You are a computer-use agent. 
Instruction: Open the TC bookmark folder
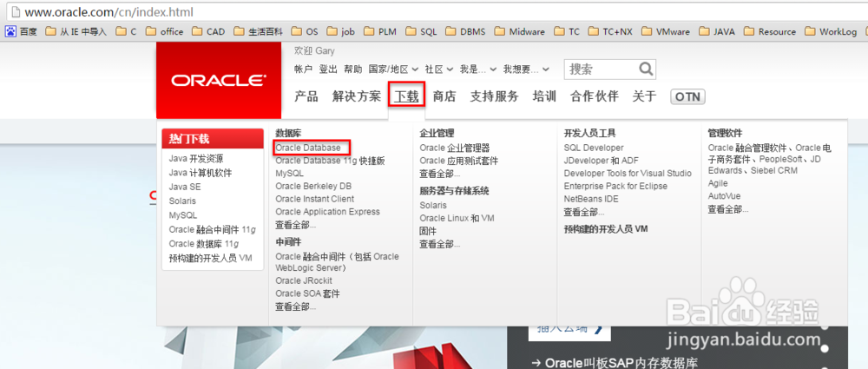pyautogui.click(x=567, y=31)
